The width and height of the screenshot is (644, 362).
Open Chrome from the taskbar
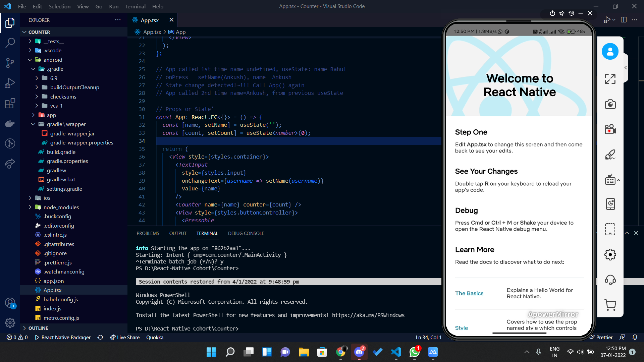(341, 352)
